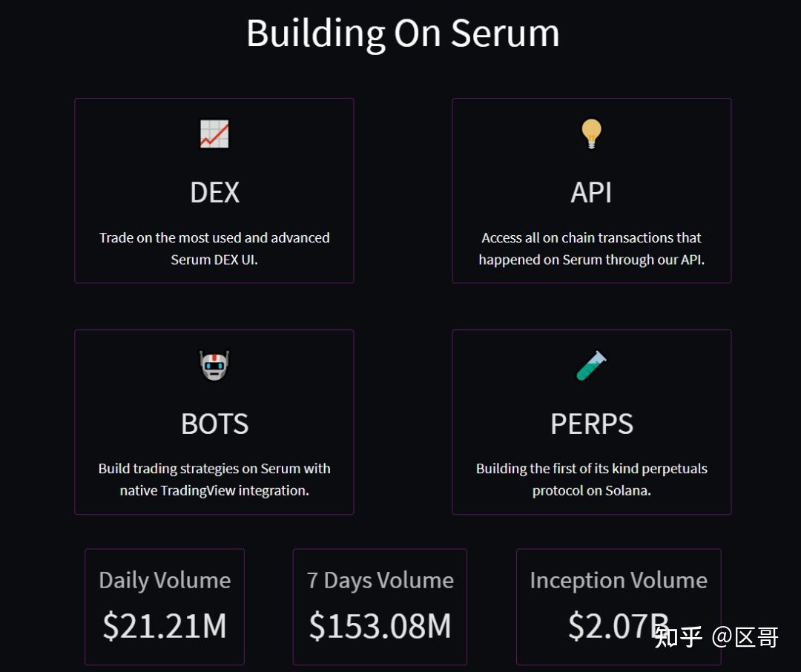This screenshot has width=801, height=672.
Task: Click the $153.08M volume figure
Action: [380, 626]
